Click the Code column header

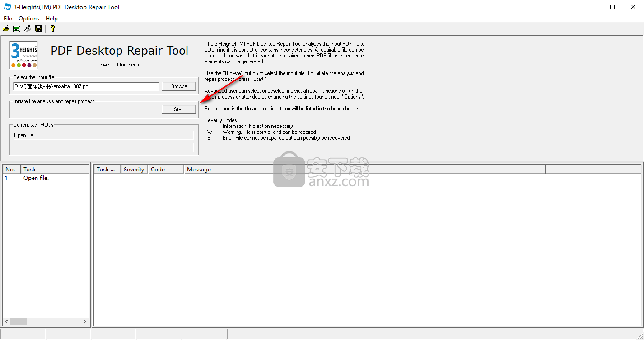point(166,169)
